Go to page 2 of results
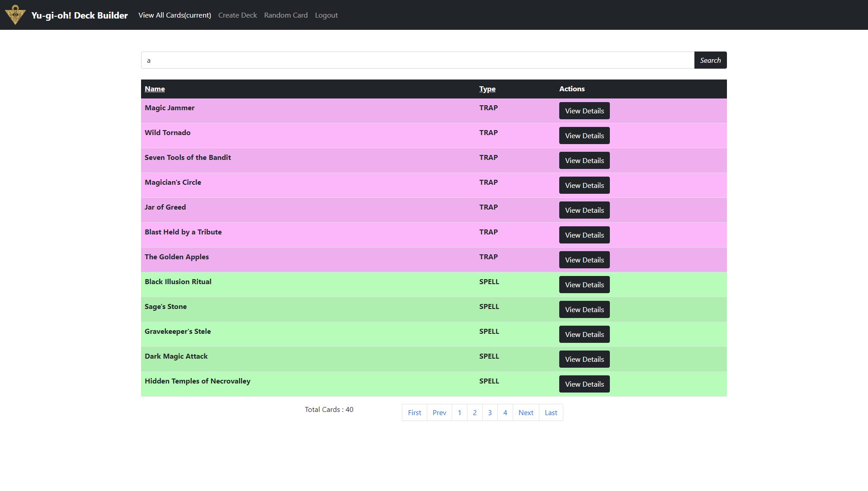 [x=474, y=412]
